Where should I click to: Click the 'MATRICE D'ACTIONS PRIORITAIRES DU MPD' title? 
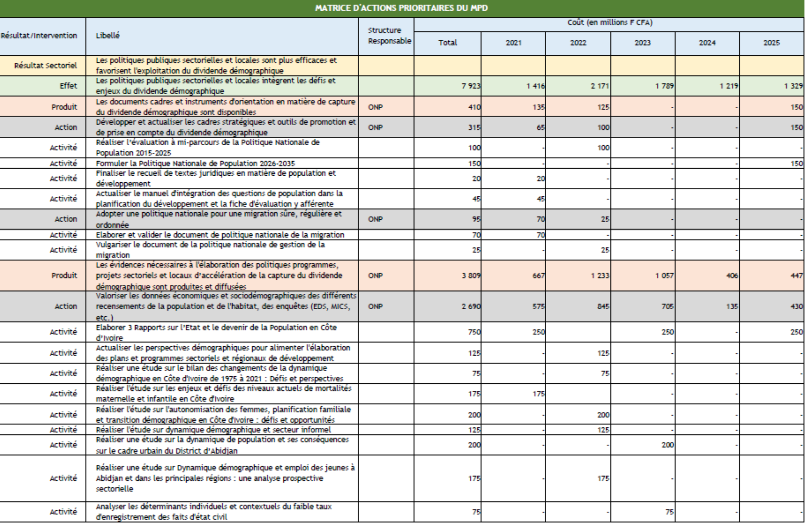[401, 8]
